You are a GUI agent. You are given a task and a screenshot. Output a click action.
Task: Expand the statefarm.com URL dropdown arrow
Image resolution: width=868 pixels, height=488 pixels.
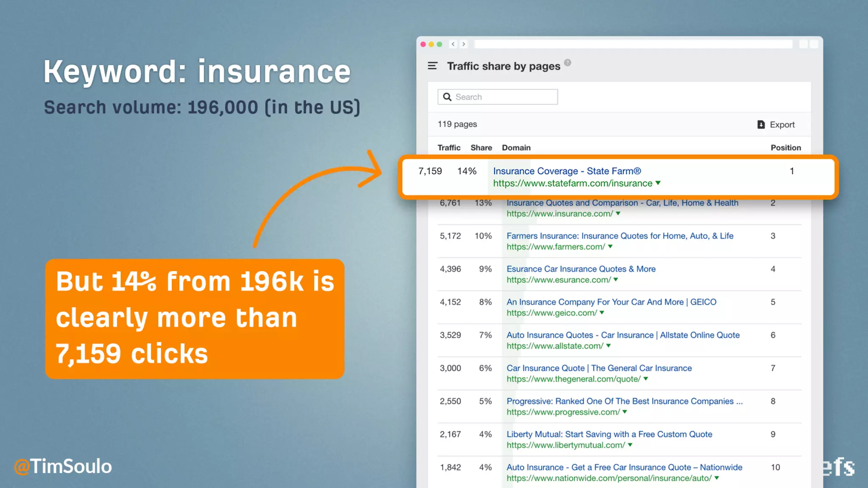click(658, 183)
